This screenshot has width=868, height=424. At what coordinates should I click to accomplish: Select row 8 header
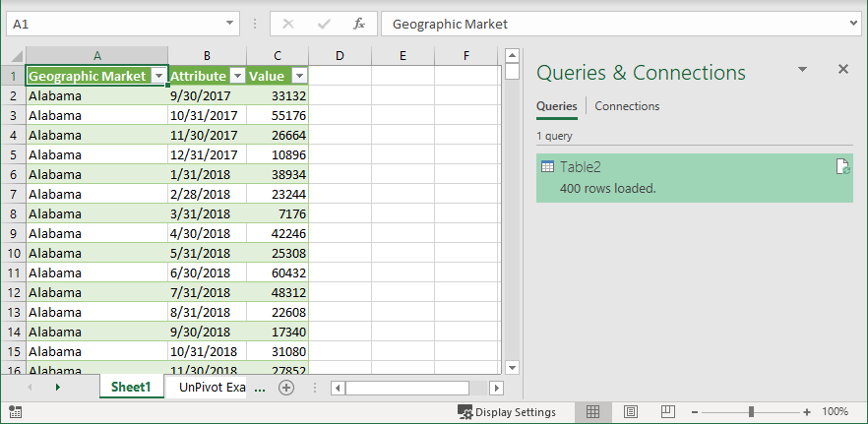point(14,213)
